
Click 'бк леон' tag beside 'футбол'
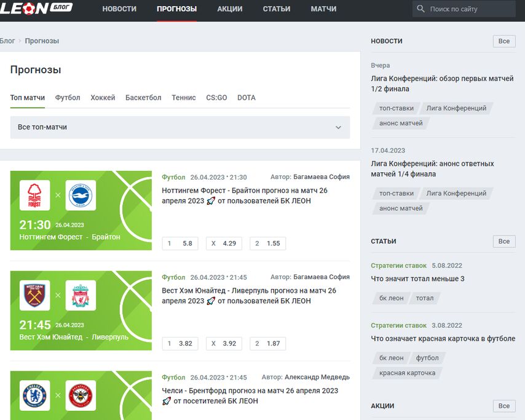pyautogui.click(x=392, y=358)
